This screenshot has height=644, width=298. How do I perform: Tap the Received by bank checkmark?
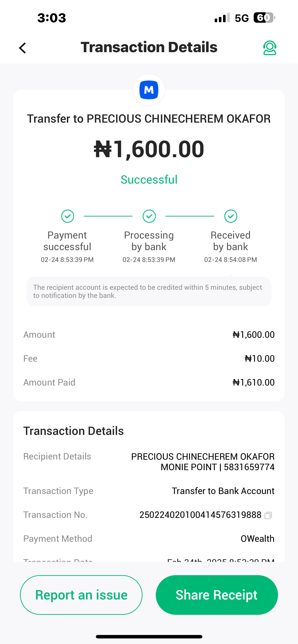pyautogui.click(x=231, y=216)
